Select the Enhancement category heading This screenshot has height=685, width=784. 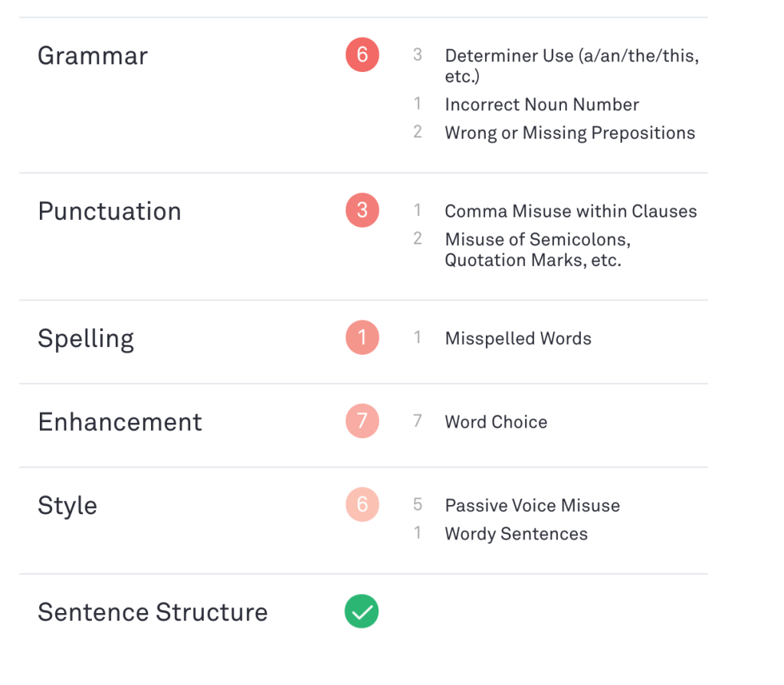point(120,422)
